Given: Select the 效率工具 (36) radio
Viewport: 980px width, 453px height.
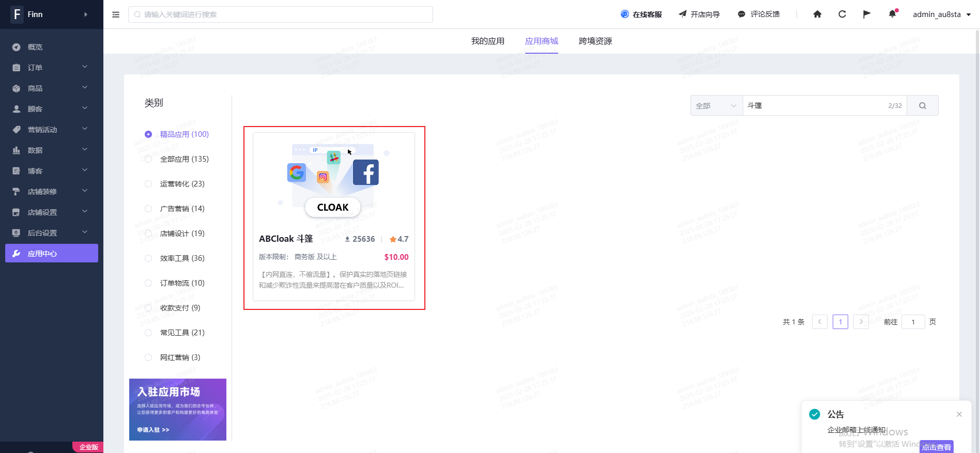Looking at the screenshot, I should [x=148, y=258].
